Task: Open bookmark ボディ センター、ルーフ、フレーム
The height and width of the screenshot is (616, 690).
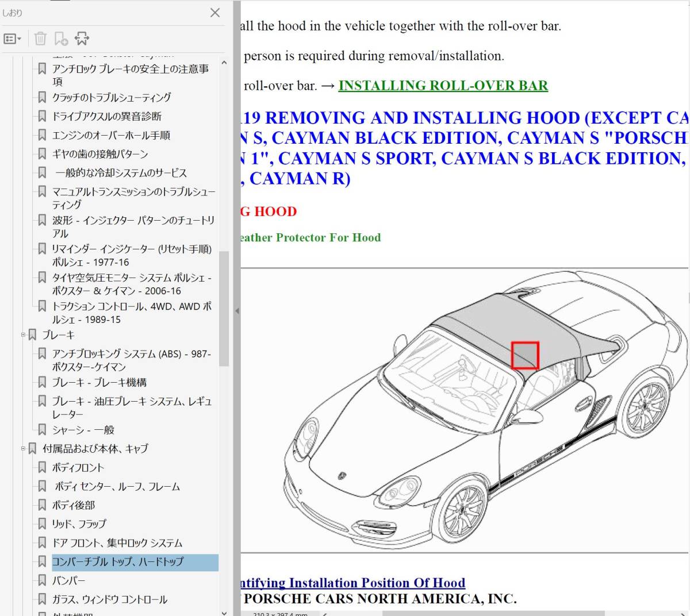Action: click(117, 486)
